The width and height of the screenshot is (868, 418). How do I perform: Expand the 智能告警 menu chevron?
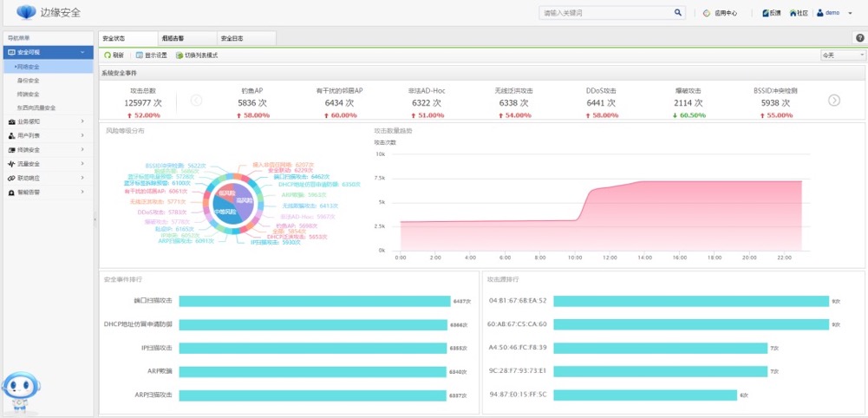(x=82, y=193)
